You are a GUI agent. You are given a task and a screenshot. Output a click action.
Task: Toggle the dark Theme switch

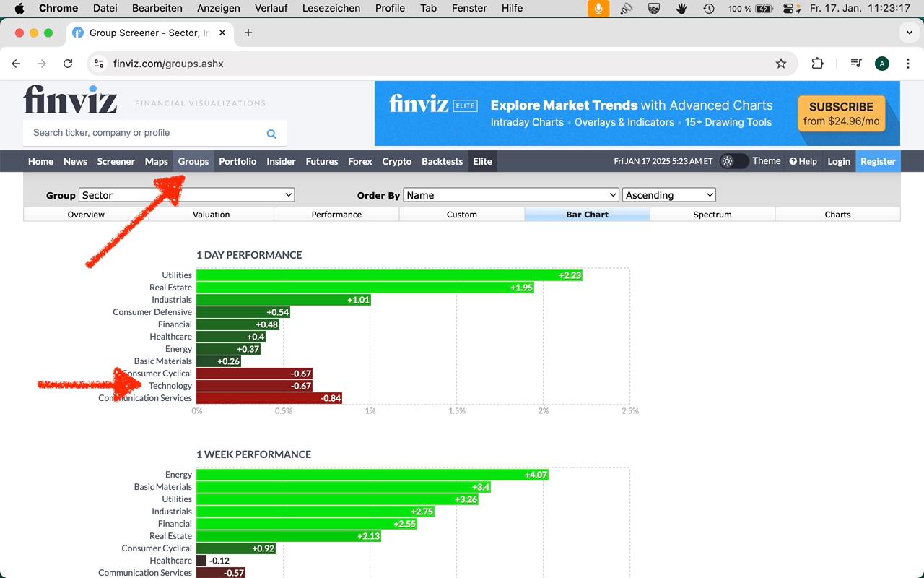[x=733, y=161]
